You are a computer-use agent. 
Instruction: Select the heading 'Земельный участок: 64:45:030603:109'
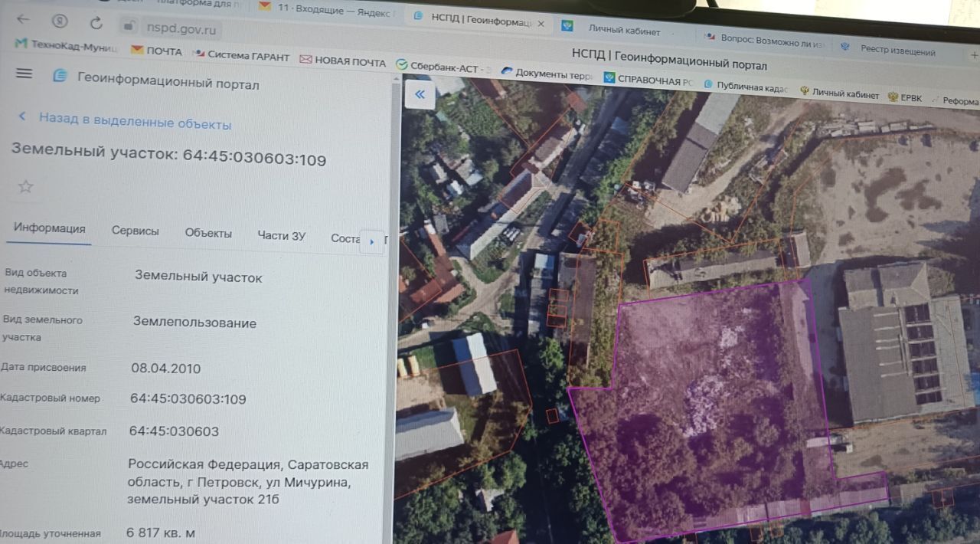tap(168, 156)
